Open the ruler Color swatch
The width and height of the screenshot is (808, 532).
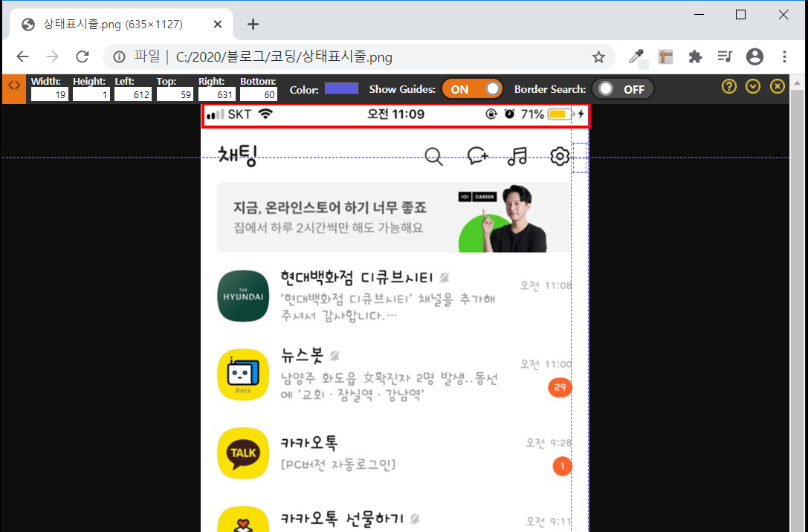341,88
